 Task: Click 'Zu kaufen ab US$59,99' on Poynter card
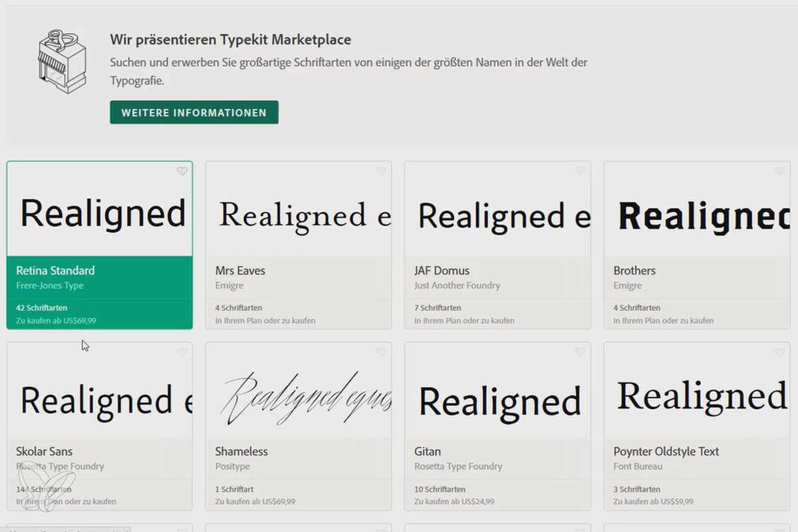coord(654,501)
